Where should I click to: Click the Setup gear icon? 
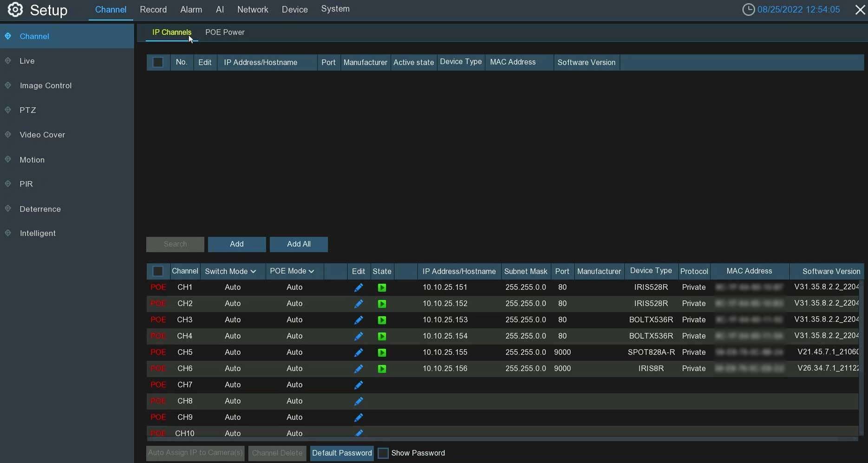(14, 9)
